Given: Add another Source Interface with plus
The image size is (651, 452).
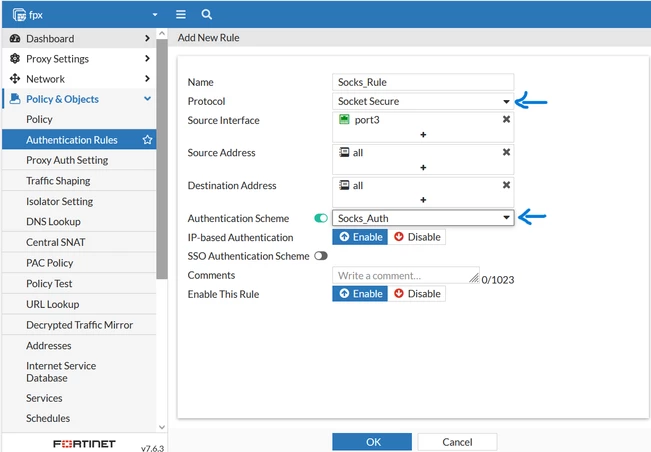Looking at the screenshot, I should pyautogui.click(x=423, y=134).
